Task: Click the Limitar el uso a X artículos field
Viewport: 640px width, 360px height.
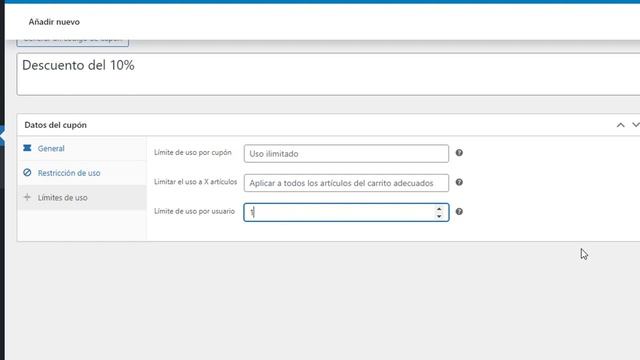Action: tap(346, 183)
